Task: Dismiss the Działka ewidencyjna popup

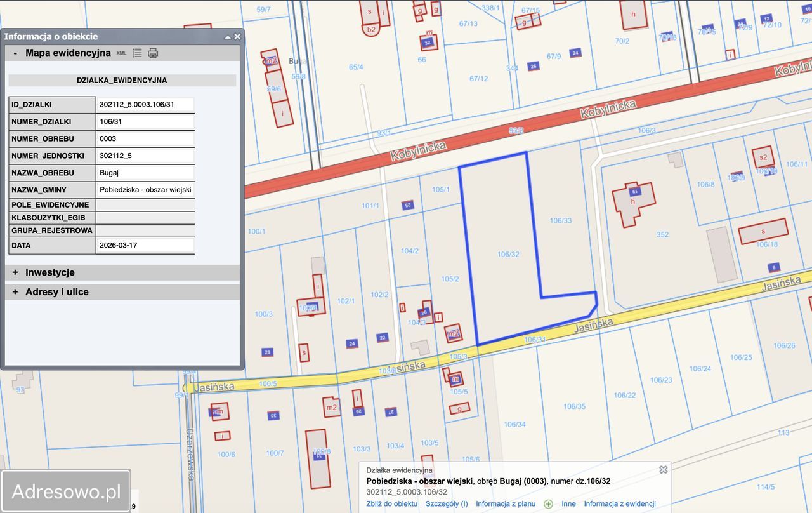Action: tap(663, 470)
